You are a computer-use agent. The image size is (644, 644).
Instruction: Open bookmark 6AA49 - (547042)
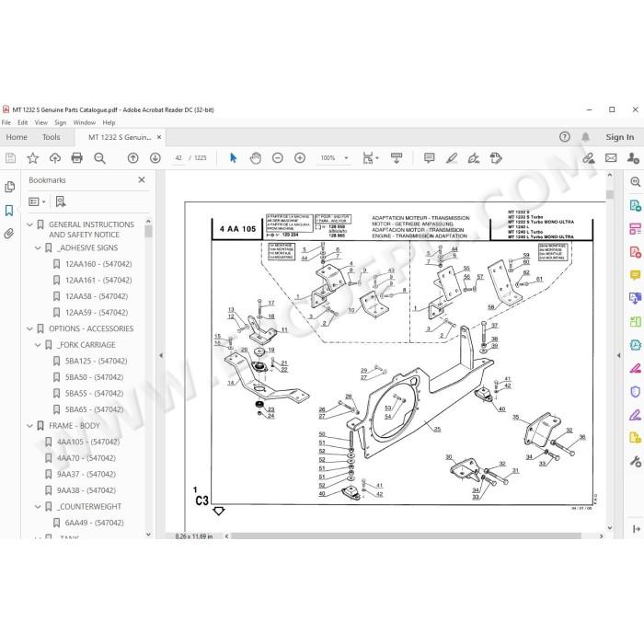pyautogui.click(x=95, y=523)
